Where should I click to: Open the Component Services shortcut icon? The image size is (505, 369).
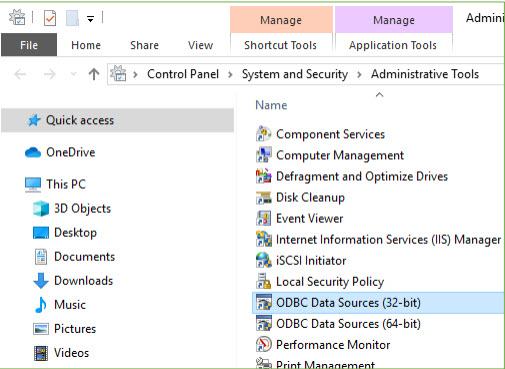pyautogui.click(x=264, y=134)
